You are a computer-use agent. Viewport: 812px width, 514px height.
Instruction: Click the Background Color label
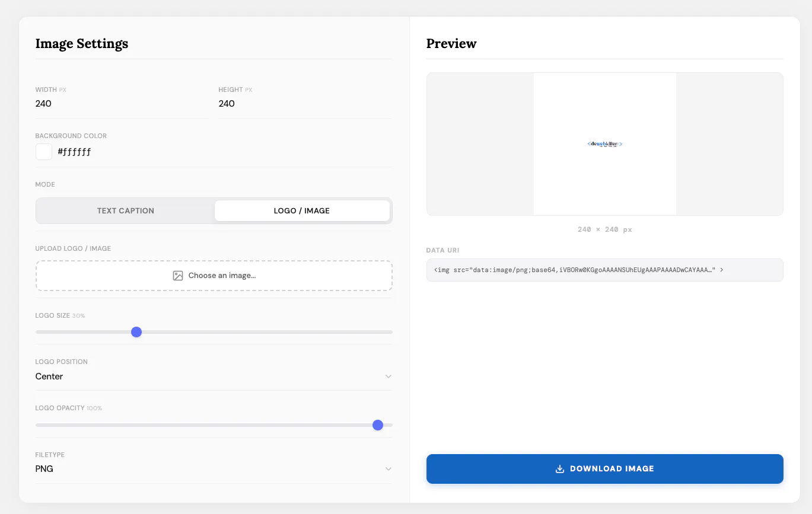[71, 136]
